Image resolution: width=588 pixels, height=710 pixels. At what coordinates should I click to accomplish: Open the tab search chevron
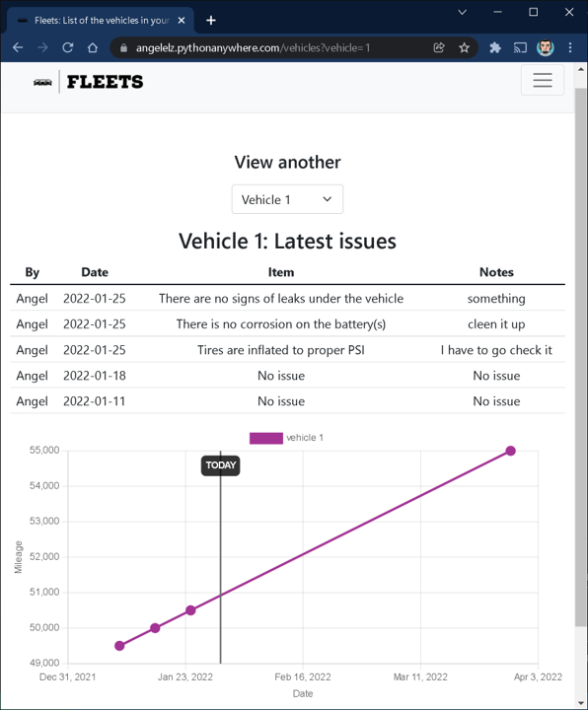click(462, 12)
